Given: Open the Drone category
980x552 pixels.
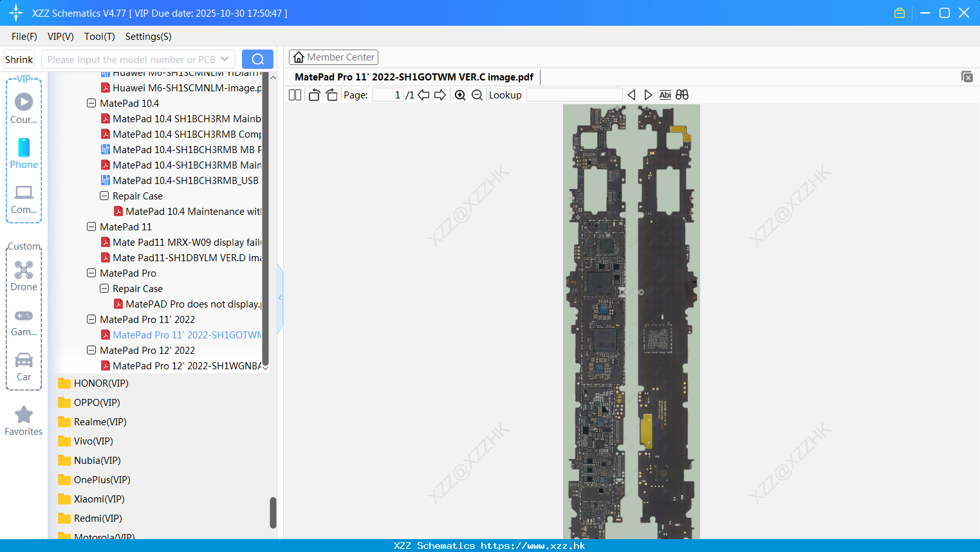Looking at the screenshot, I should (24, 270).
